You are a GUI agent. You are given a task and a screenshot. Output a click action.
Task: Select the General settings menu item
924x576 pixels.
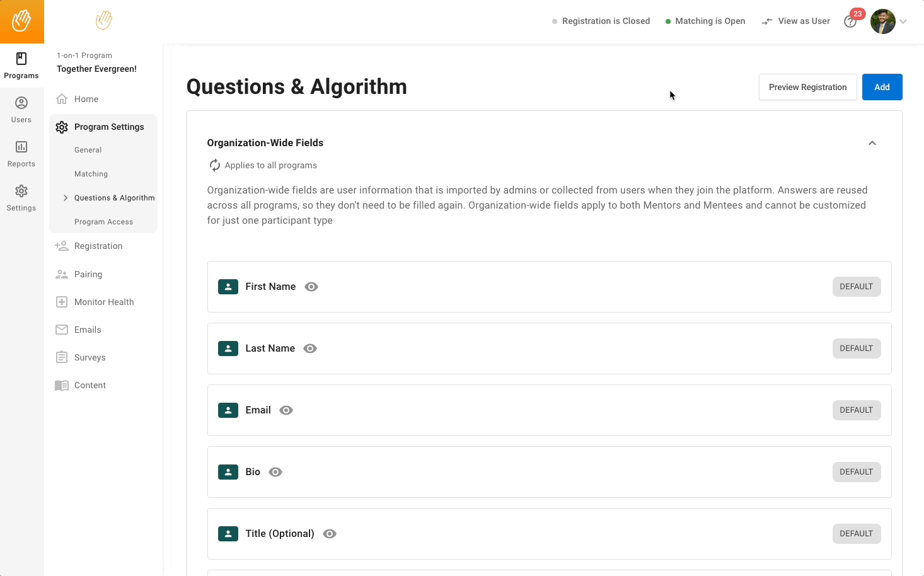pyautogui.click(x=88, y=150)
